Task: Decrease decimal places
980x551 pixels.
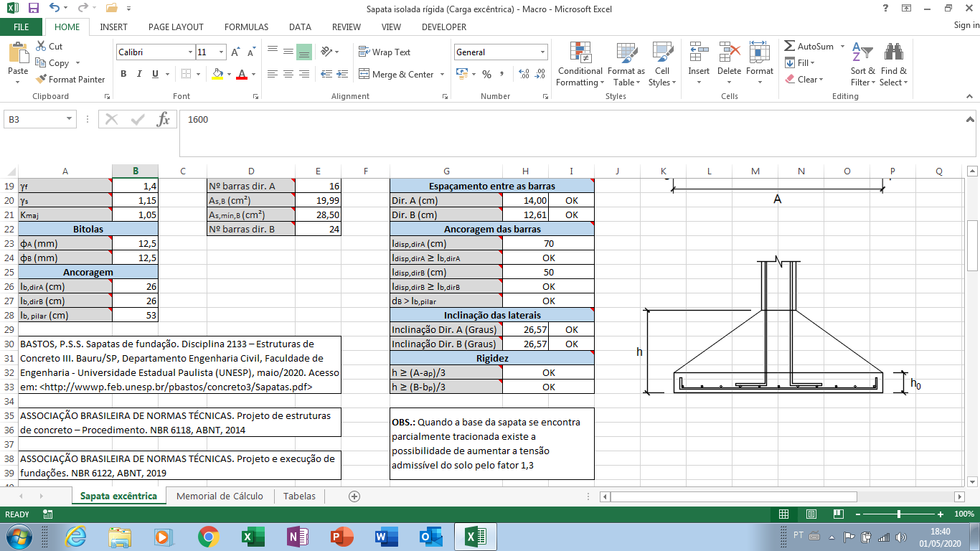Action: 540,74
